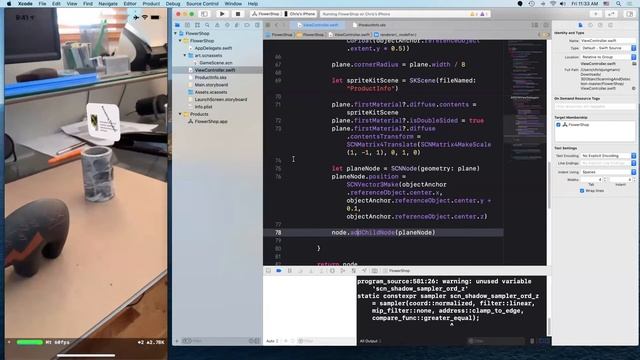Image resolution: width=640 pixels, height=360 pixels.
Task: Click the warnings count in activity bar
Action: pos(474,14)
